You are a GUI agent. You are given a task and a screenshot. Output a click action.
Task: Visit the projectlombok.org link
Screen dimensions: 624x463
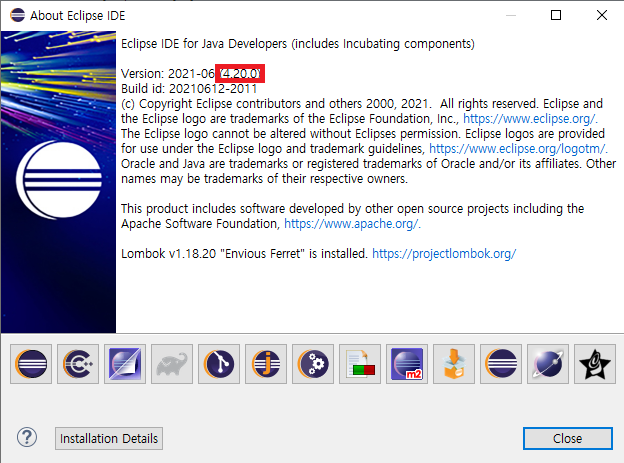[444, 254]
